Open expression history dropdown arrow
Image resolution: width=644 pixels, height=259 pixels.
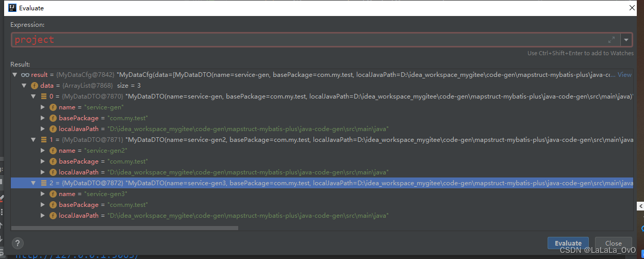tap(626, 40)
